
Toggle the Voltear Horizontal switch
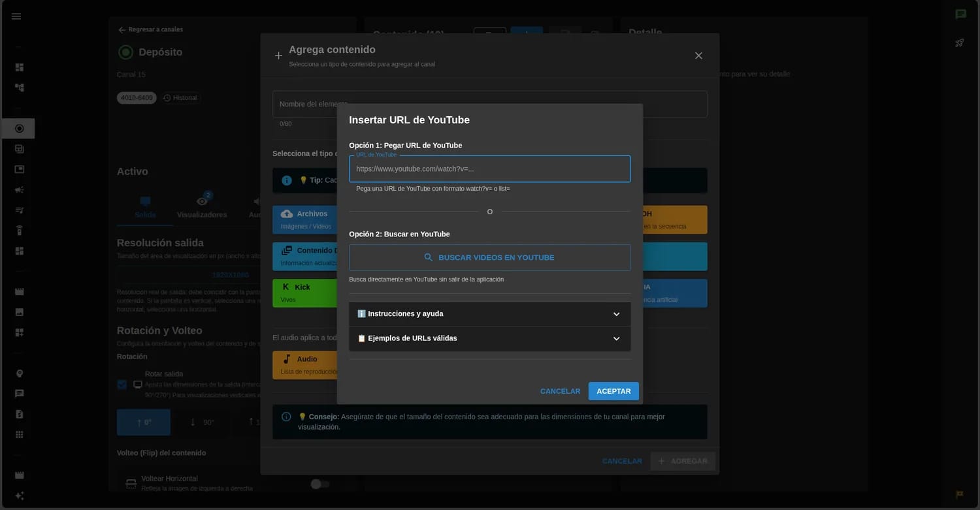319,484
